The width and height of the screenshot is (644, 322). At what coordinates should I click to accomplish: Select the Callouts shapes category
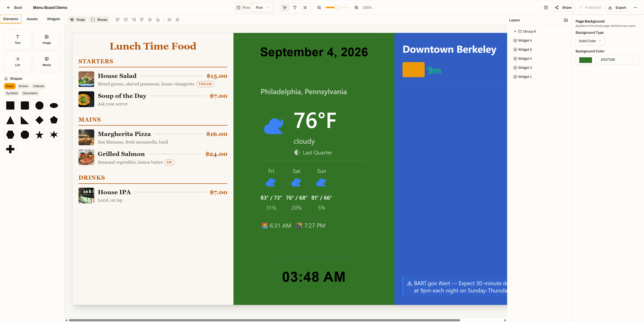click(x=39, y=86)
